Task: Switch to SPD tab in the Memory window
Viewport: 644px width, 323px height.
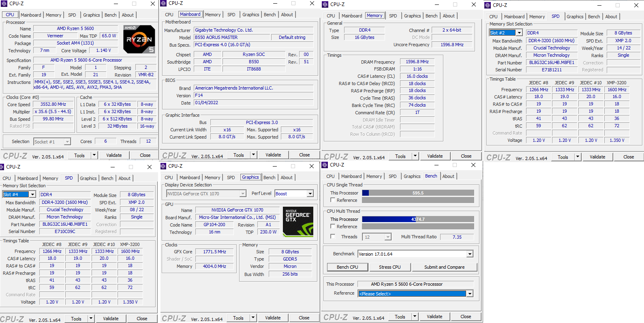Action: pos(393,16)
